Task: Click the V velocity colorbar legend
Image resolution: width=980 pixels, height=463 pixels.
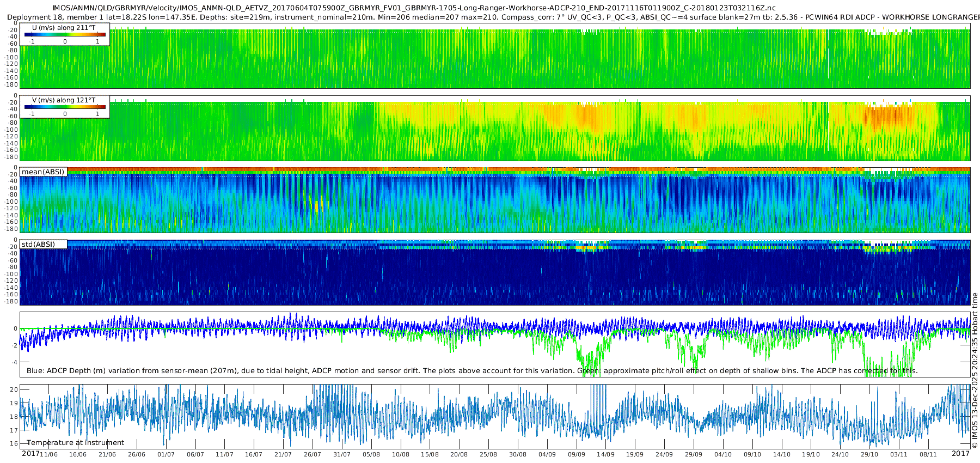Action: (65, 107)
